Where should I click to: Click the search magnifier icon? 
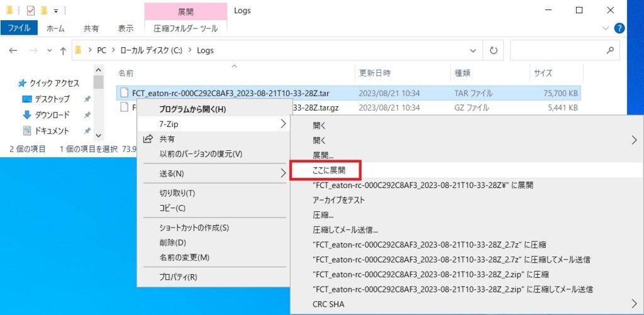[x=609, y=50]
